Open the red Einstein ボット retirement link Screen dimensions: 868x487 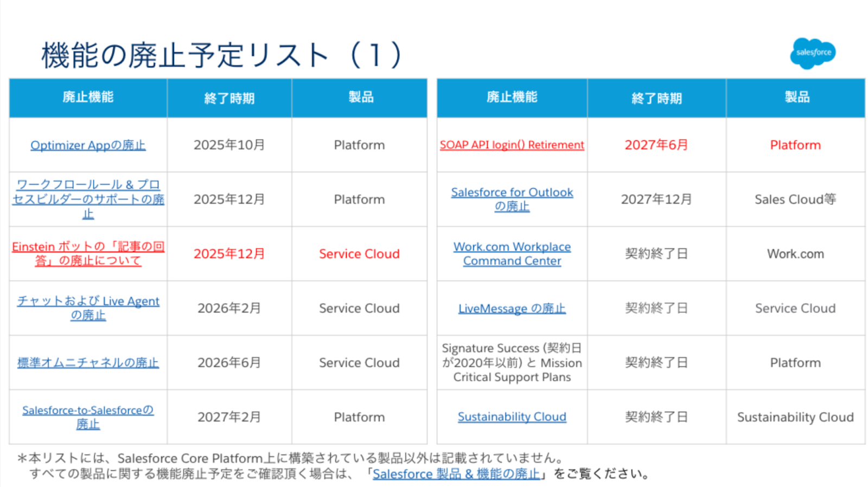click(x=88, y=253)
